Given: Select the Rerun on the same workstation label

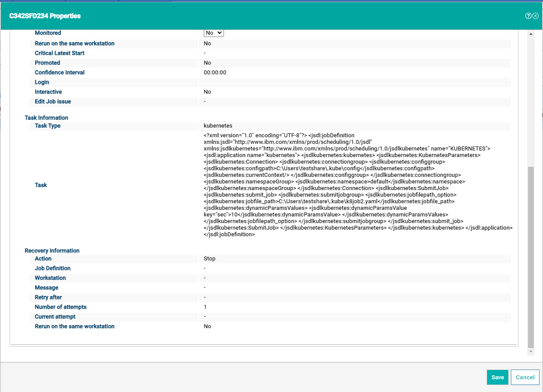Looking at the screenshot, I should pos(74,43).
